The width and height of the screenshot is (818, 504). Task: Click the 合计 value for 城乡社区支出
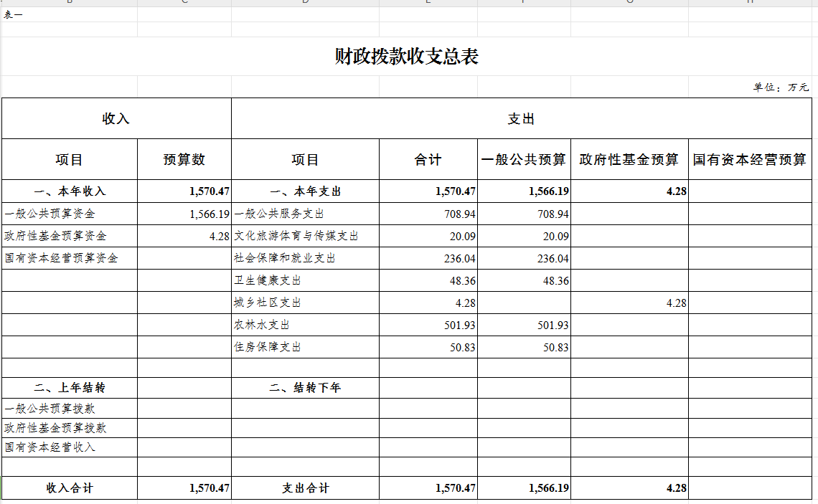pos(428,303)
